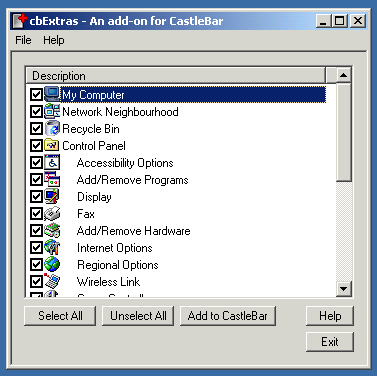
Task: Click the Select All button
Action: pos(60,316)
